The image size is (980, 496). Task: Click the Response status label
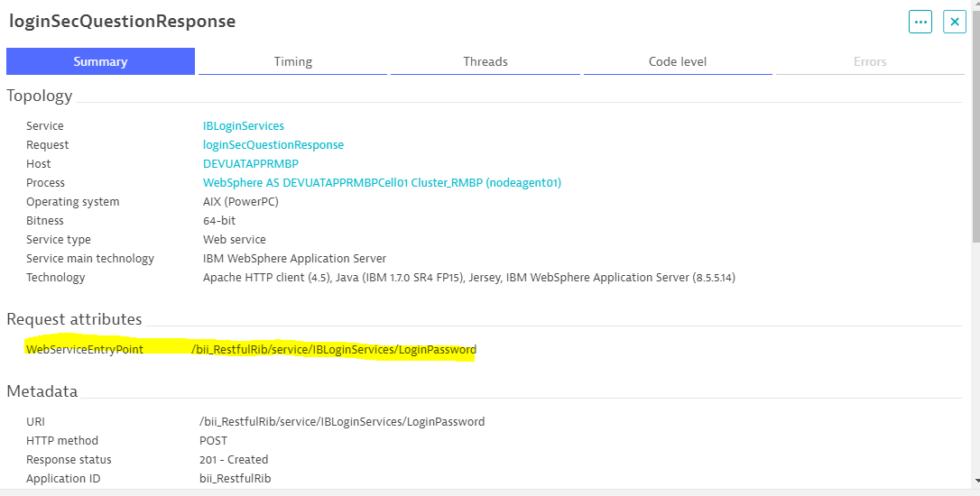69,460
